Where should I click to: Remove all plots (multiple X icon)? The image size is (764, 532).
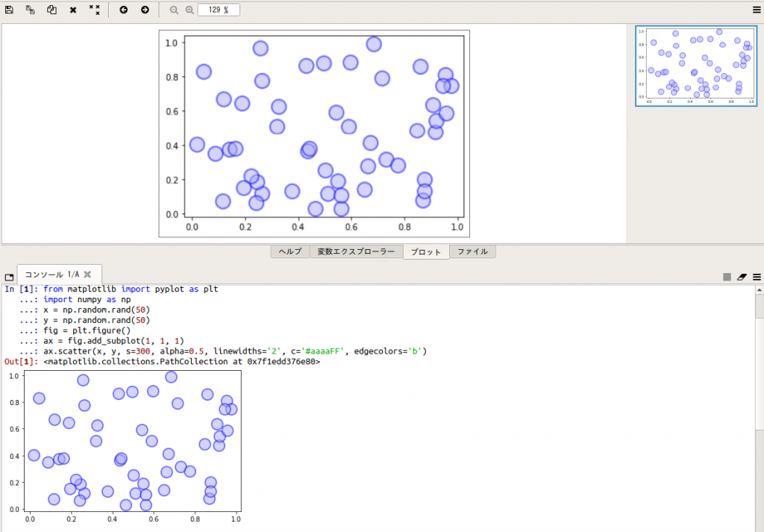pyautogui.click(x=95, y=9)
